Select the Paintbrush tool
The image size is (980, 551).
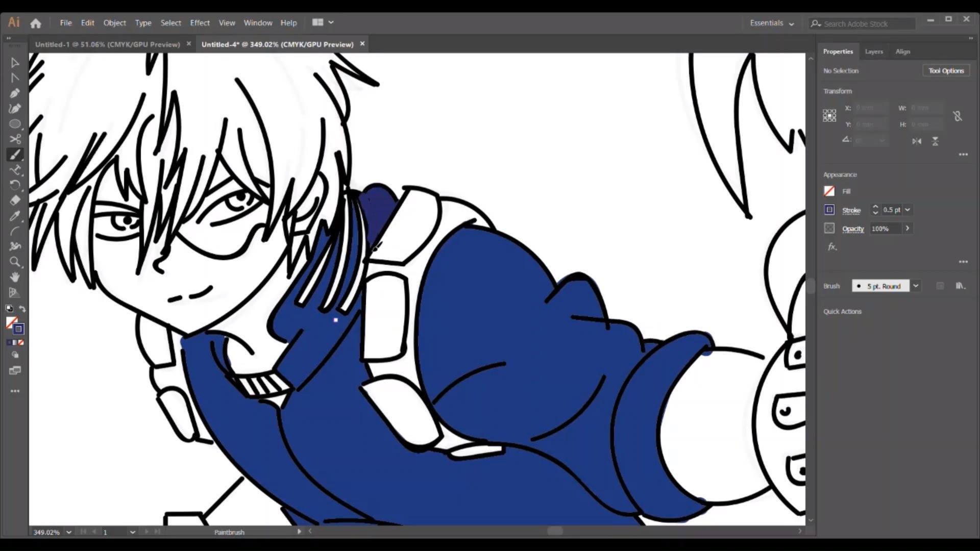15,155
